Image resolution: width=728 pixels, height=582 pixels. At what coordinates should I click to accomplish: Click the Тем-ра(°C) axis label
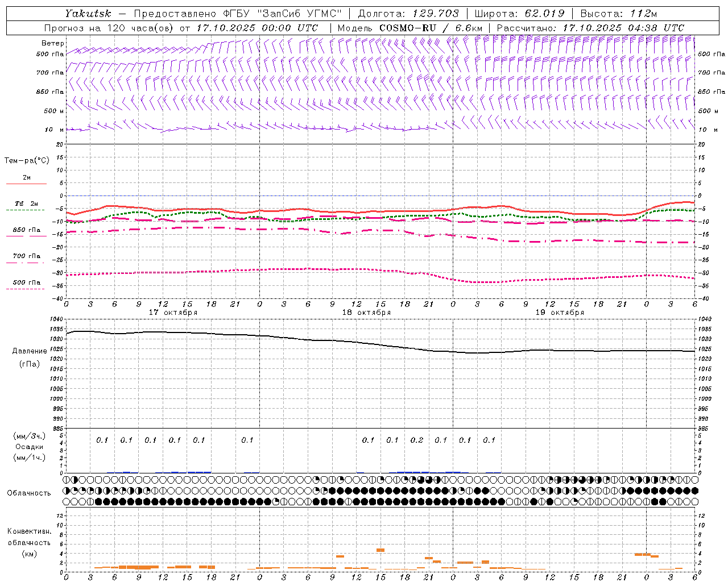(x=27, y=161)
